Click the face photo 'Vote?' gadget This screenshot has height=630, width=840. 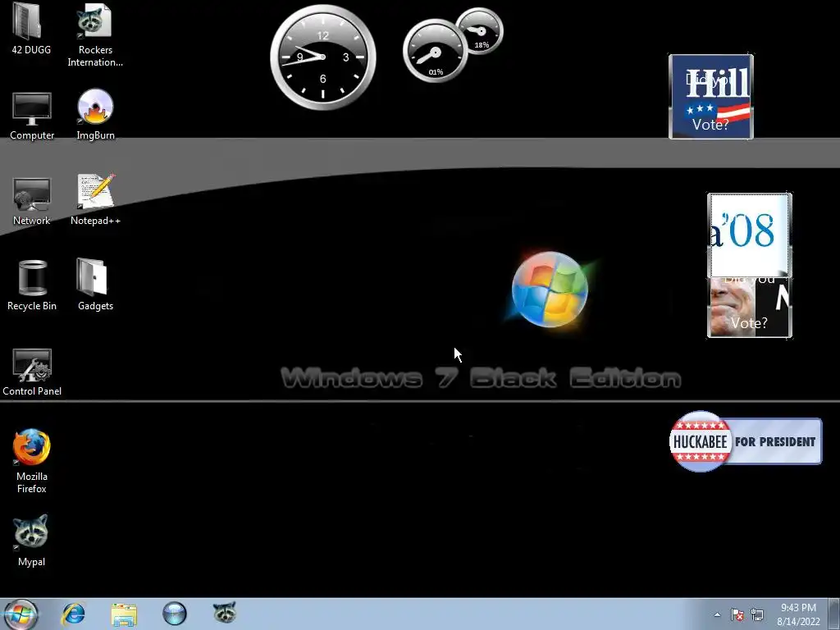pyautogui.click(x=750, y=308)
